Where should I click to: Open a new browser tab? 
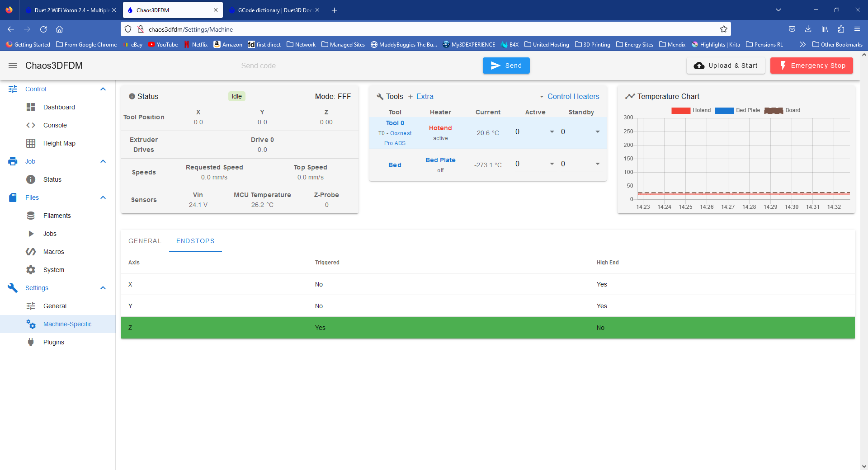[334, 10]
